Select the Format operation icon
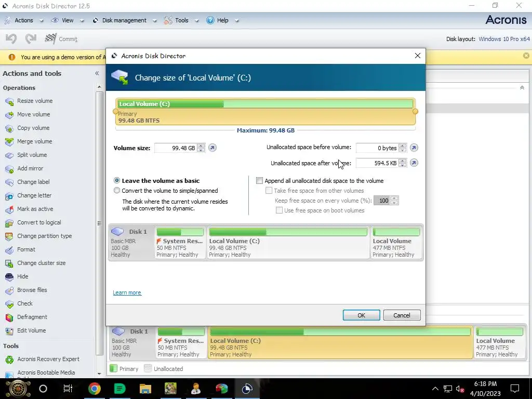 pos(9,250)
